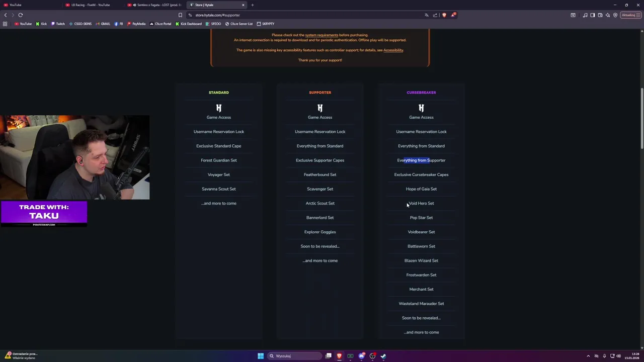Open Discord icon in the taskbar

pyautogui.click(x=361, y=356)
